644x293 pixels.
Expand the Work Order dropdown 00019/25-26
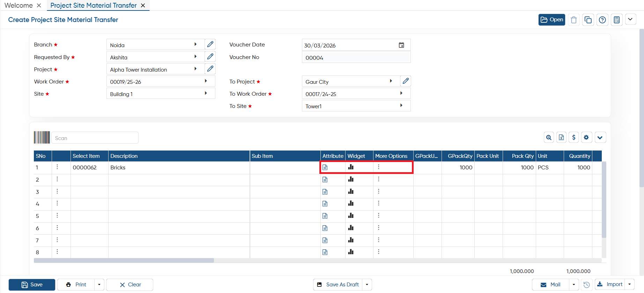coord(206,81)
